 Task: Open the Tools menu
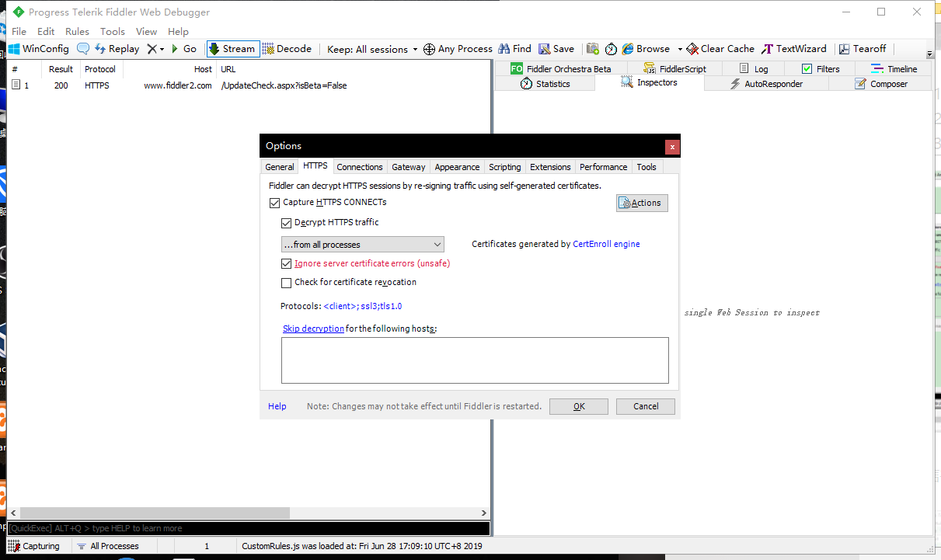113,31
